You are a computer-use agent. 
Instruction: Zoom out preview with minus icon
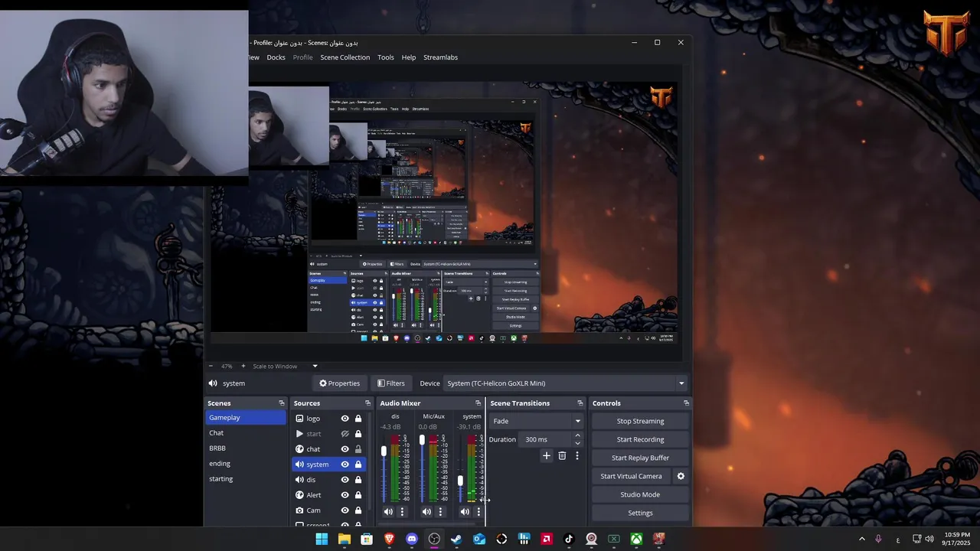pyautogui.click(x=211, y=366)
